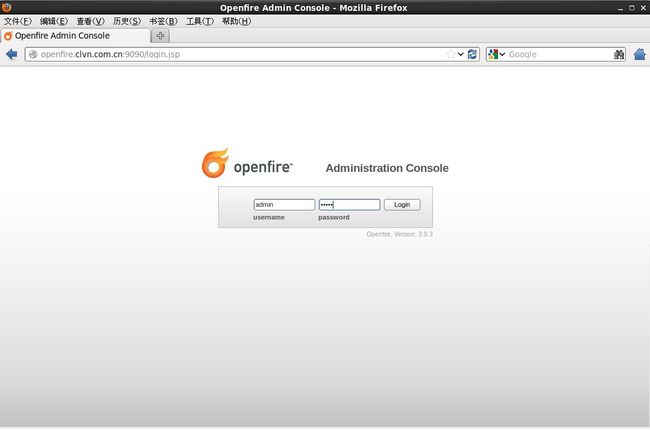Open the 工具(T) menu
Screen dimensions: 650x430
200,21
